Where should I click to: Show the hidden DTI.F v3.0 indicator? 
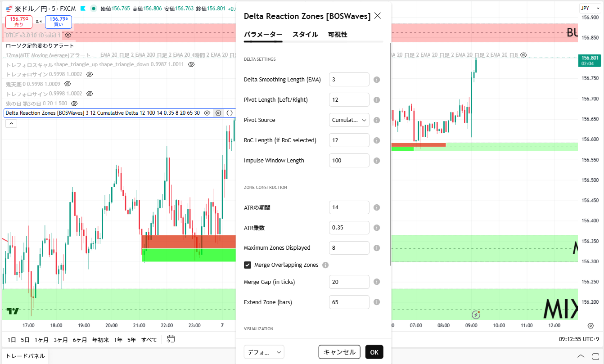68,35
